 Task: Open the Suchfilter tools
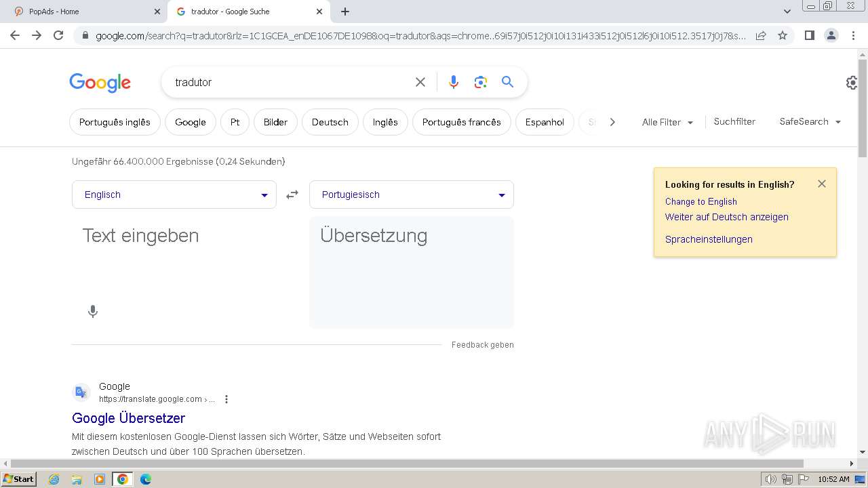coord(734,121)
